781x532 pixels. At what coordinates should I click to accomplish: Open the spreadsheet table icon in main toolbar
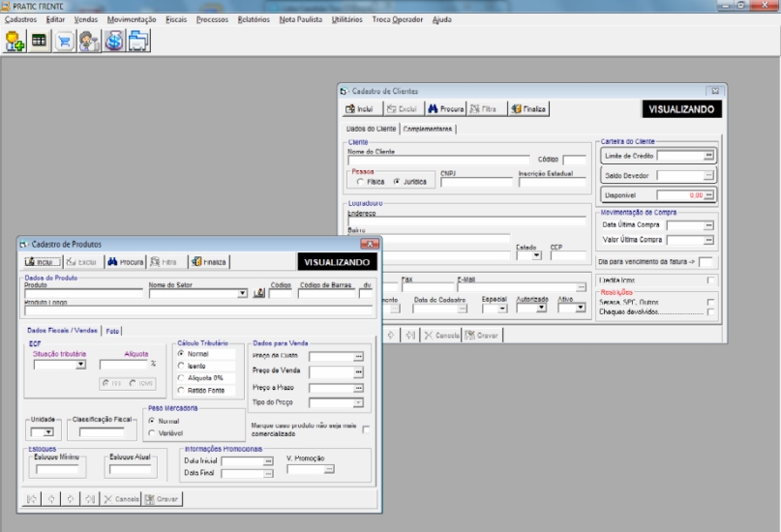coord(39,41)
